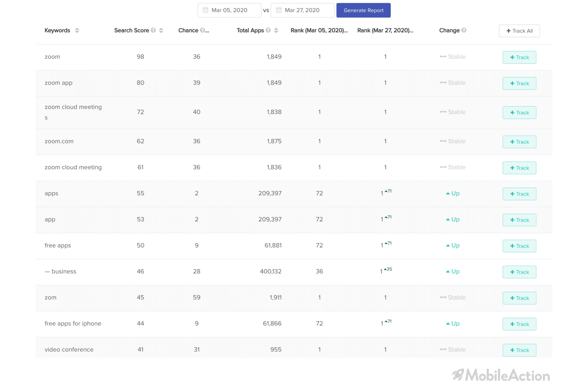Track the video conference keyword
Screen dimensions: 588x392
519,350
